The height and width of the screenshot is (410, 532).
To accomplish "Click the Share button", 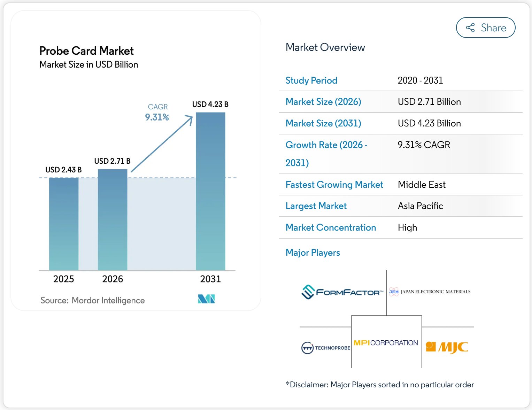I will (485, 28).
